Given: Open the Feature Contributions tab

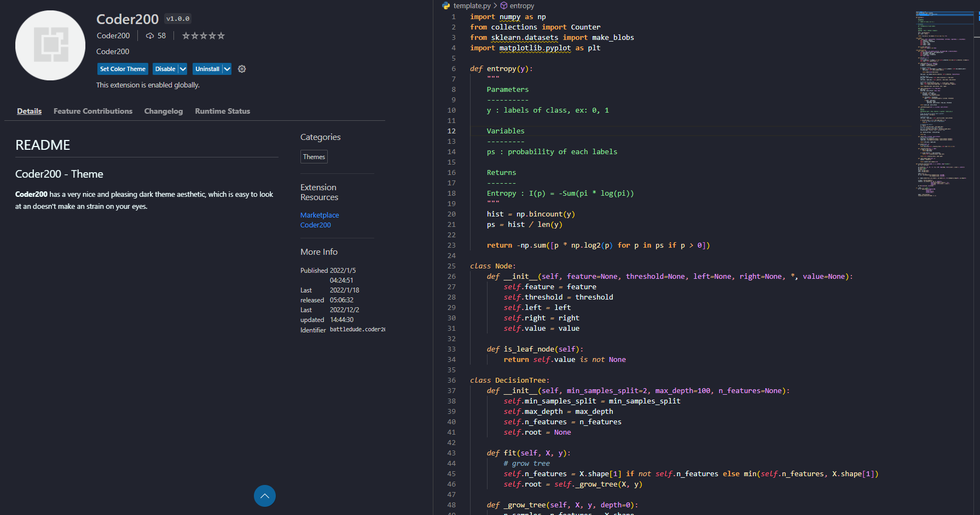Looking at the screenshot, I should 93,111.
